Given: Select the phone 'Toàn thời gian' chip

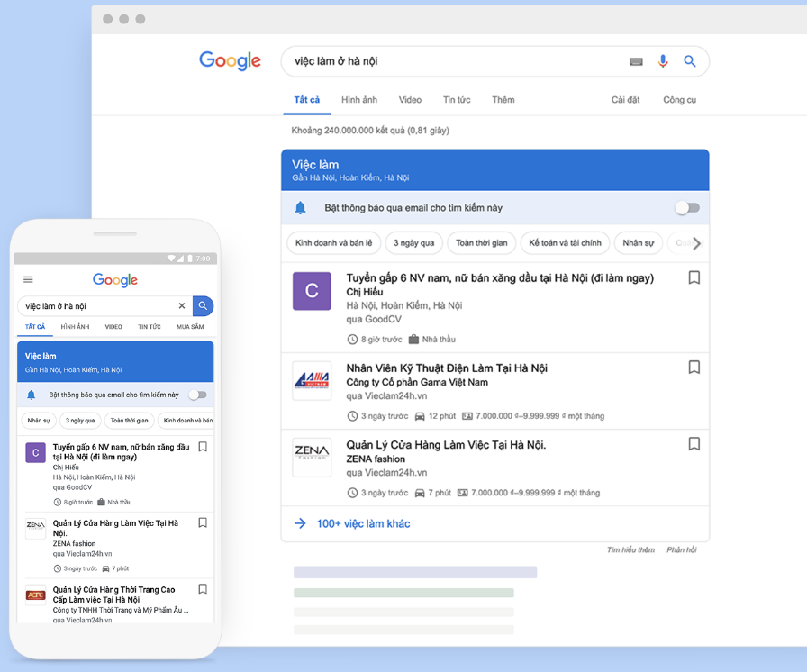Looking at the screenshot, I should pyautogui.click(x=129, y=421).
